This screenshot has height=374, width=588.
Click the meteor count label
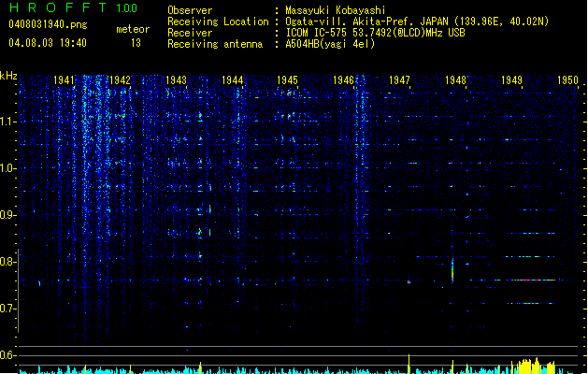[x=133, y=29]
